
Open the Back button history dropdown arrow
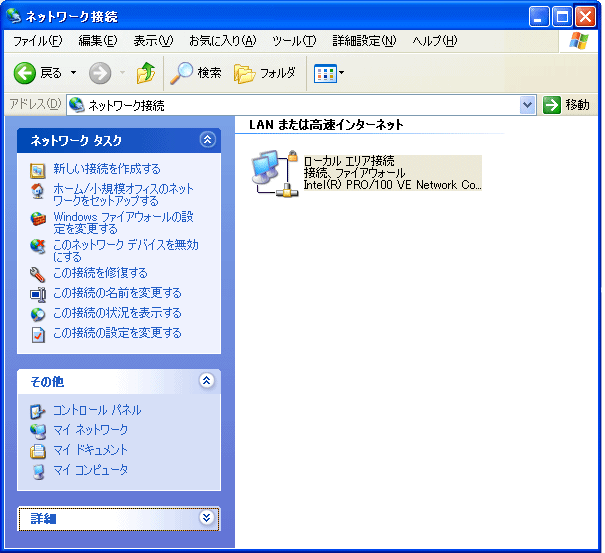[x=73, y=73]
